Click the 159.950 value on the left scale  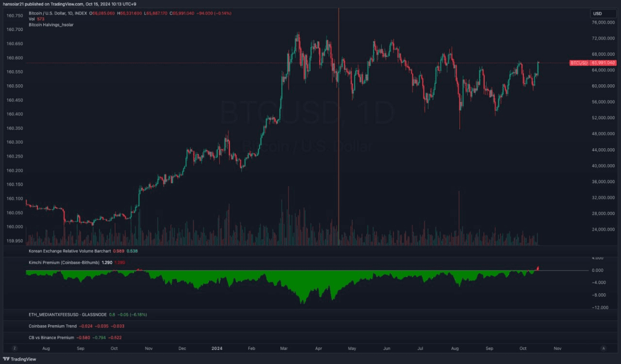[15, 241]
